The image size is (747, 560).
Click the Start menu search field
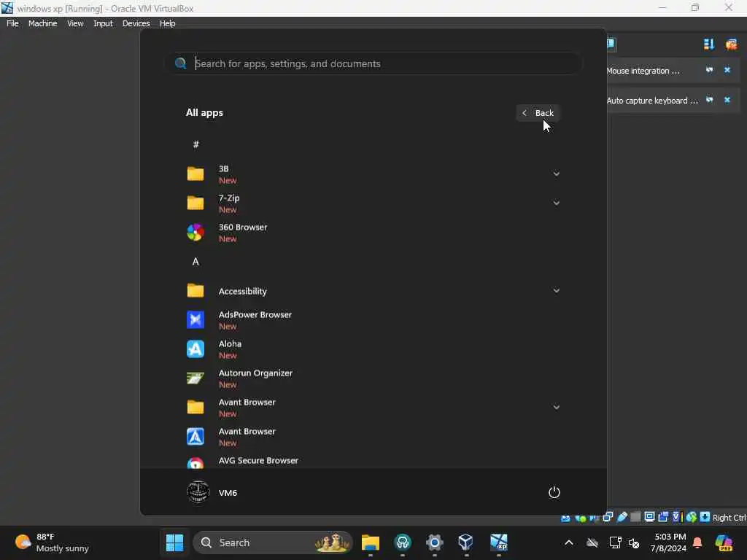tap(373, 63)
